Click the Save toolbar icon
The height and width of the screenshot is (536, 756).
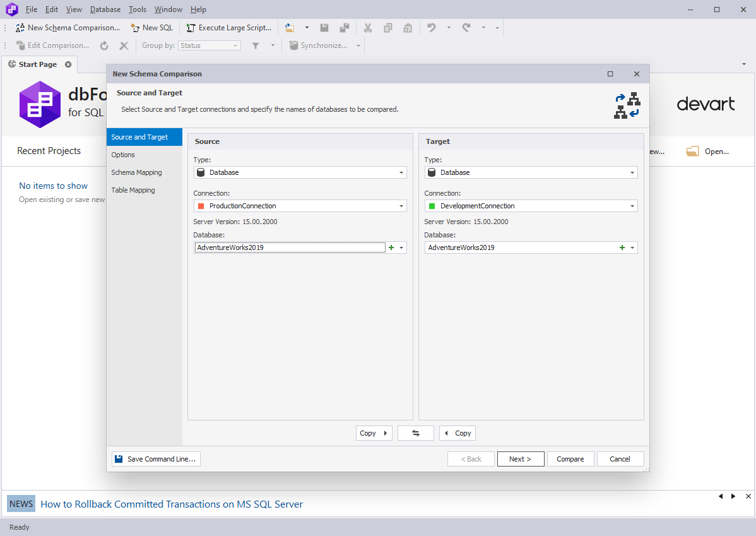point(324,28)
